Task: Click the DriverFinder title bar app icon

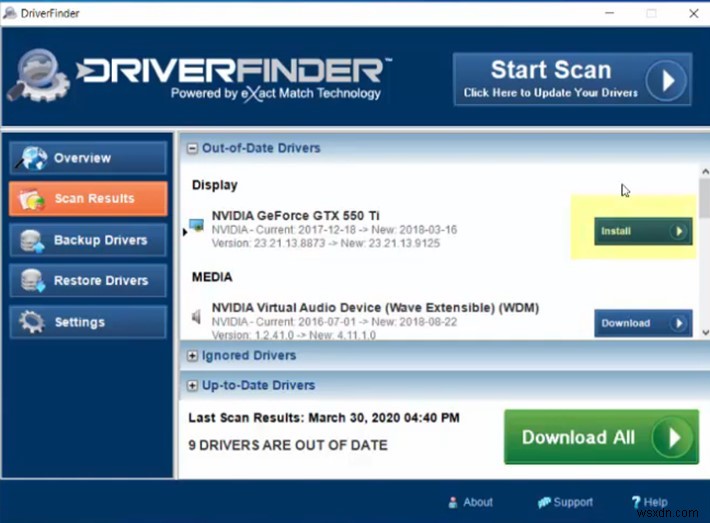Action: (10, 13)
